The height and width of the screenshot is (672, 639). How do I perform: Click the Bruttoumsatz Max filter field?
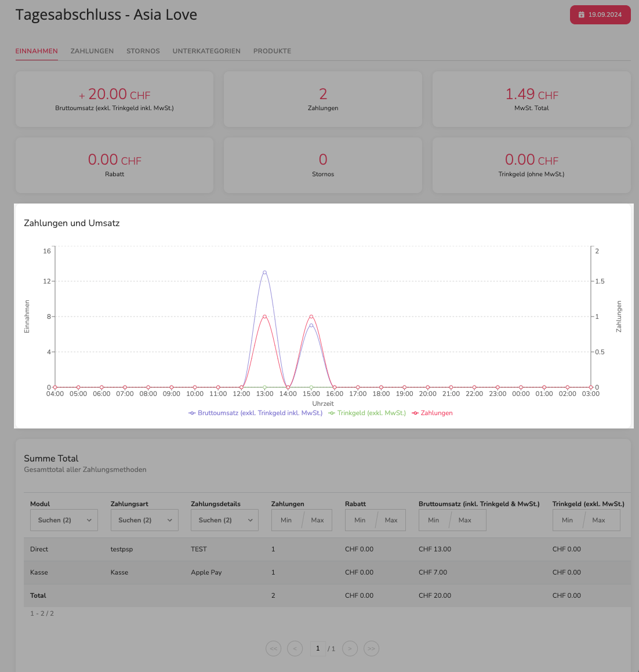coord(465,520)
